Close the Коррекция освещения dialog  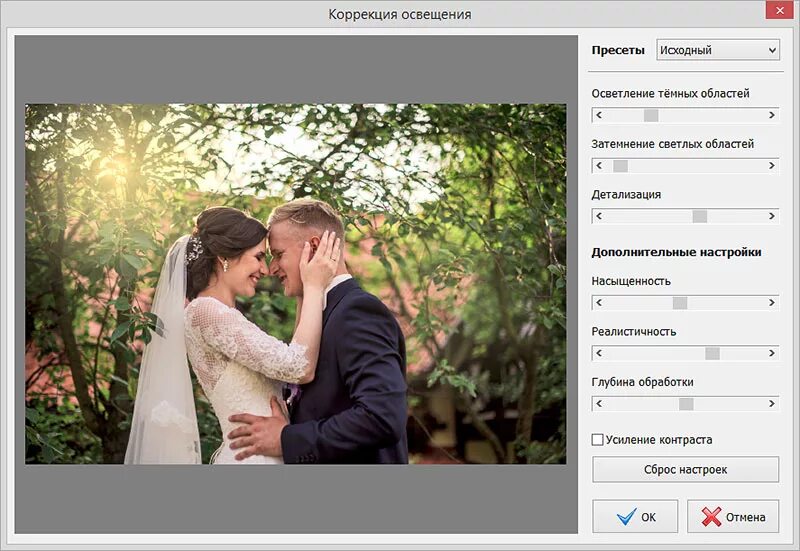780,10
